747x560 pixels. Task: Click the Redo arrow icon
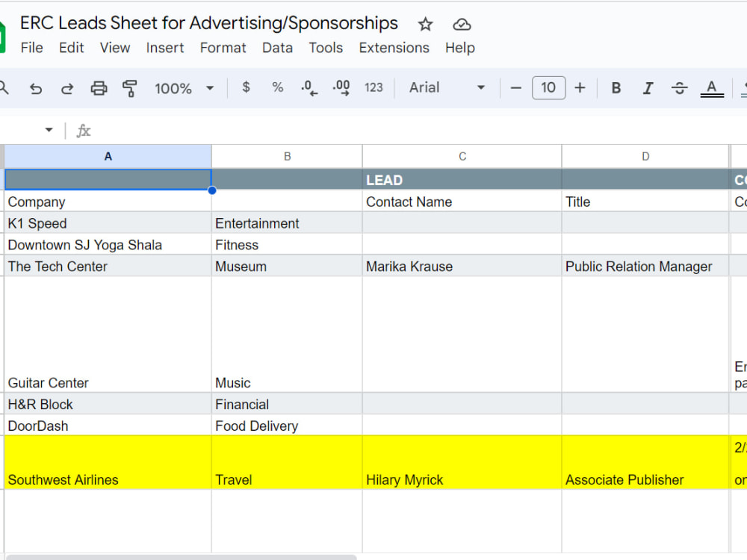point(67,88)
